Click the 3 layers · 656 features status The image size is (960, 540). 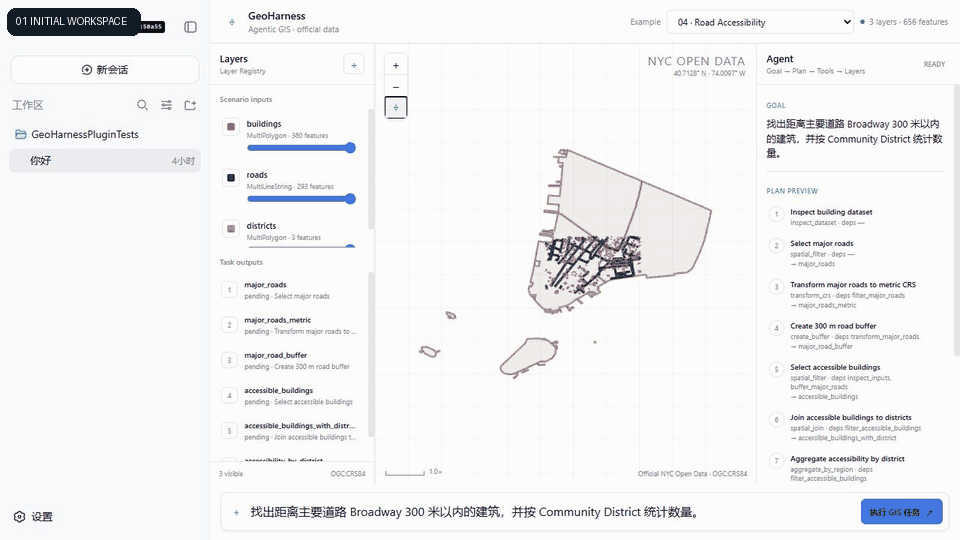(x=904, y=22)
